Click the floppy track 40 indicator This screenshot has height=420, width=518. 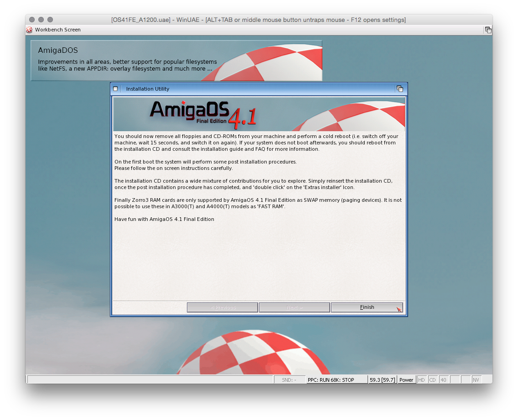click(x=443, y=380)
